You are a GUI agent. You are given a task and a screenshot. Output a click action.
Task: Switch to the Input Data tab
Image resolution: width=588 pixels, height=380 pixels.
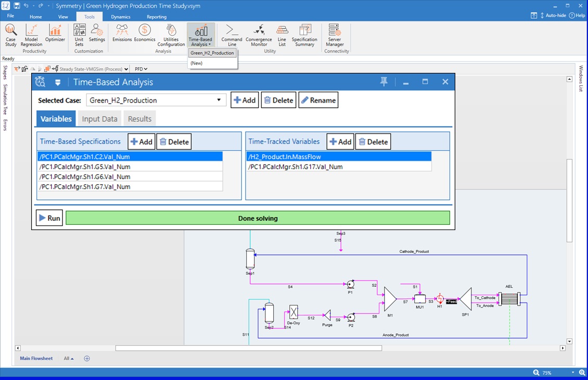pos(99,119)
